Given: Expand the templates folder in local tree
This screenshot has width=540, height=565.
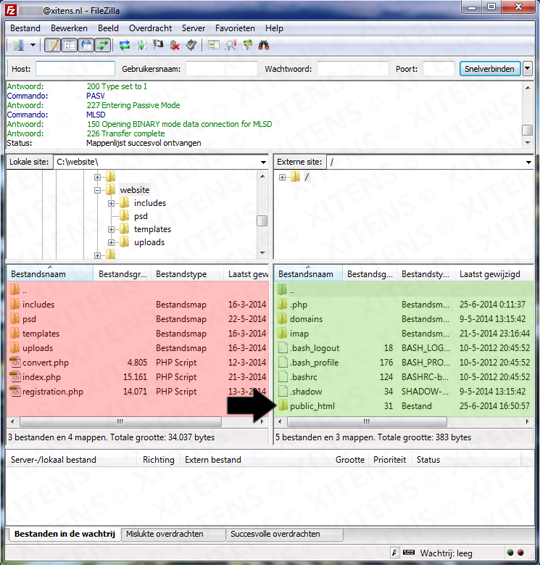Looking at the screenshot, I should (x=111, y=230).
